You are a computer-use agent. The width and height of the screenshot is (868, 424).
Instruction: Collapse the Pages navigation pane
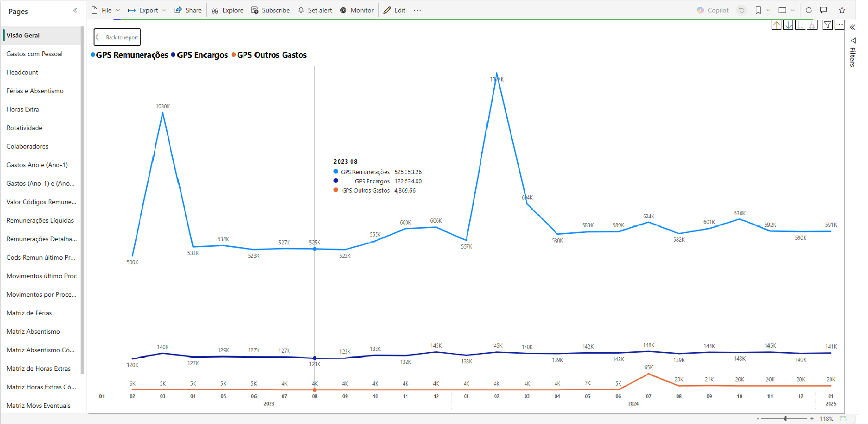point(75,11)
